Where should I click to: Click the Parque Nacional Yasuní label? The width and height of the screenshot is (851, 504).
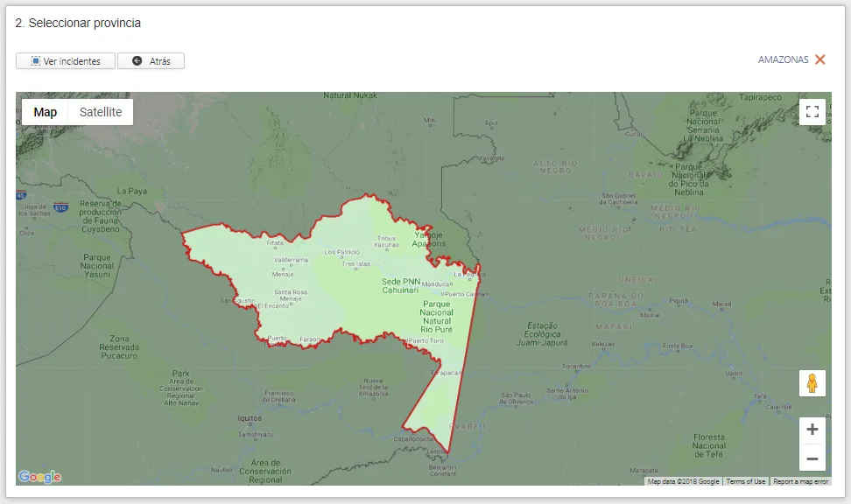coord(97,266)
